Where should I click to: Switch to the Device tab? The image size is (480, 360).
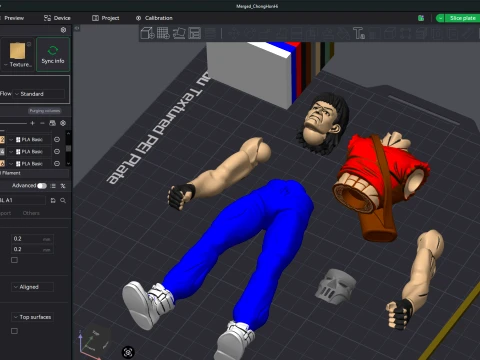click(57, 18)
